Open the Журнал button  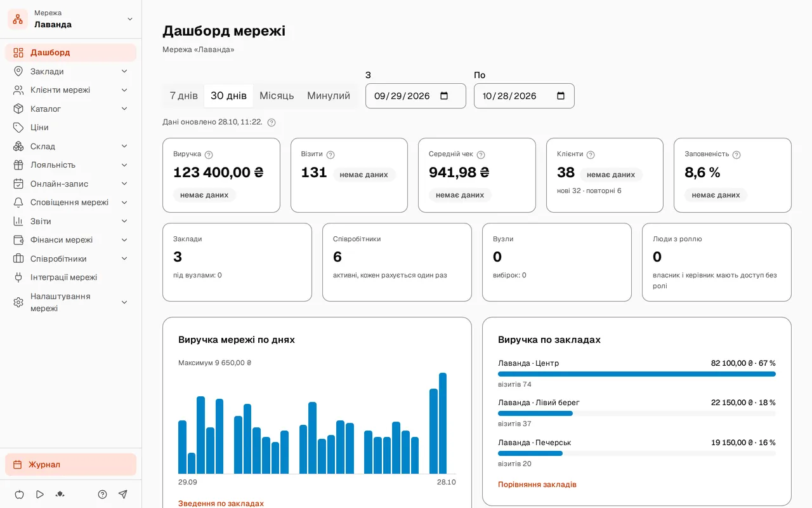click(71, 464)
